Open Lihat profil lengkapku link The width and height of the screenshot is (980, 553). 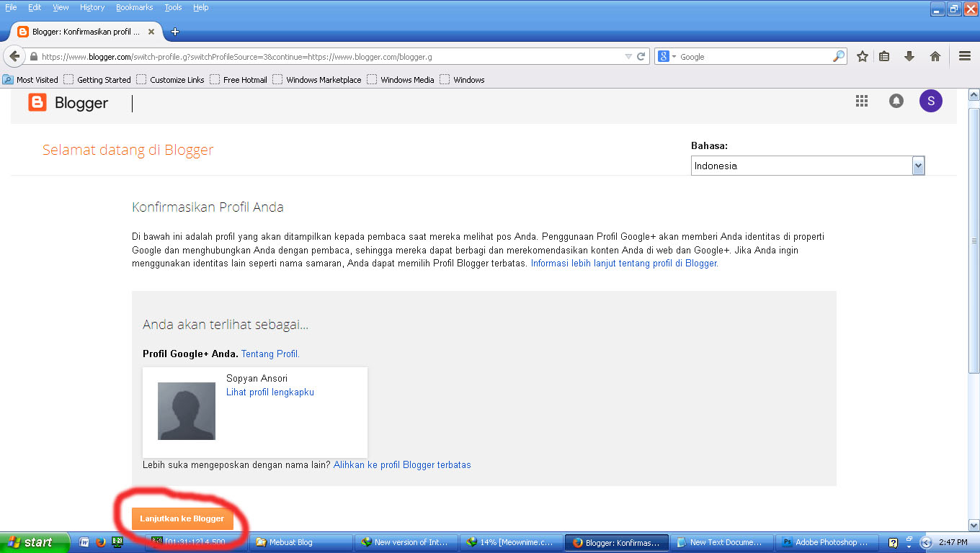pos(270,392)
